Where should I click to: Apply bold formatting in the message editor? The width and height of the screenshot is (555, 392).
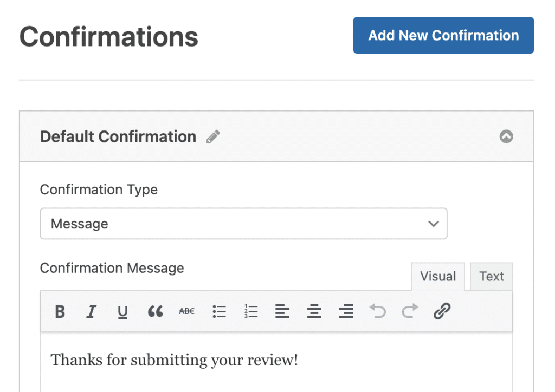60,311
